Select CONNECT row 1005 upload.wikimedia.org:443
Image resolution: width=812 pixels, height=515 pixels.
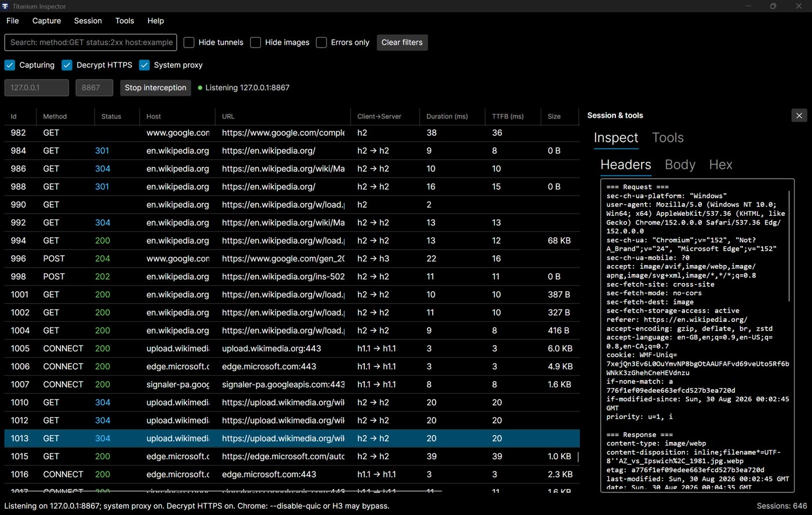coord(292,349)
